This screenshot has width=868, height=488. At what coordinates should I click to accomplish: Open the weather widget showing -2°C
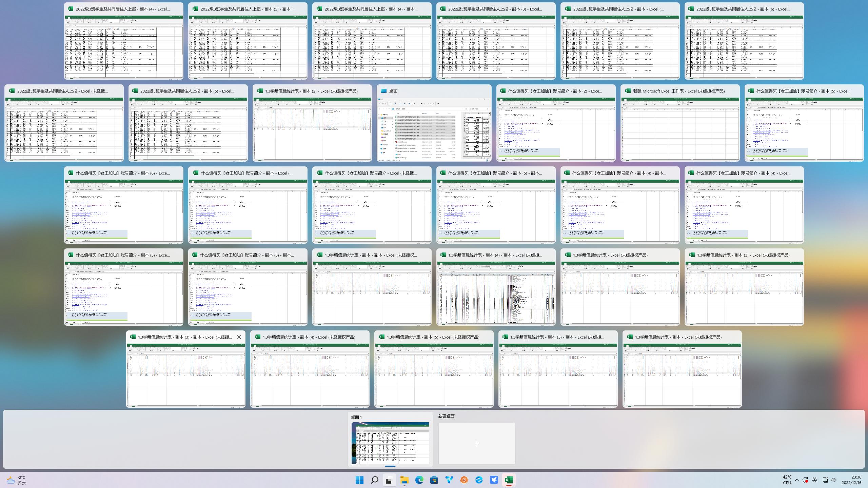tap(16, 480)
